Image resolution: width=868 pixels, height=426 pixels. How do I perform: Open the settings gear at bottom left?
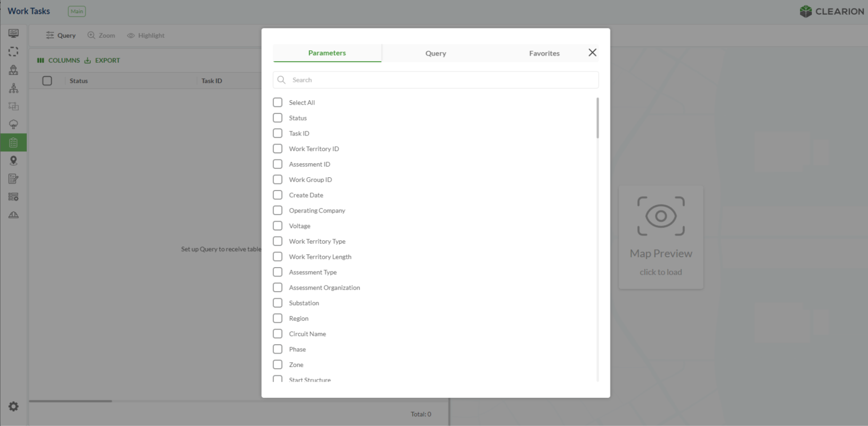coord(13,406)
